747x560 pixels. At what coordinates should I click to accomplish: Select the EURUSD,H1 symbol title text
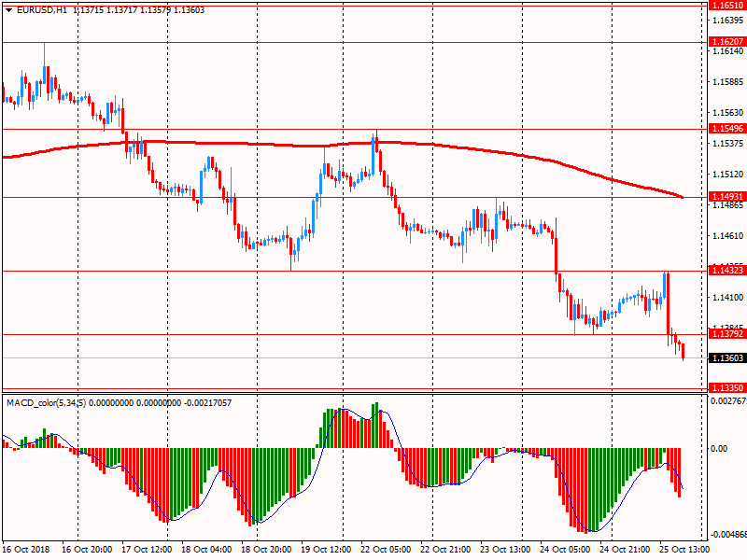click(42, 10)
